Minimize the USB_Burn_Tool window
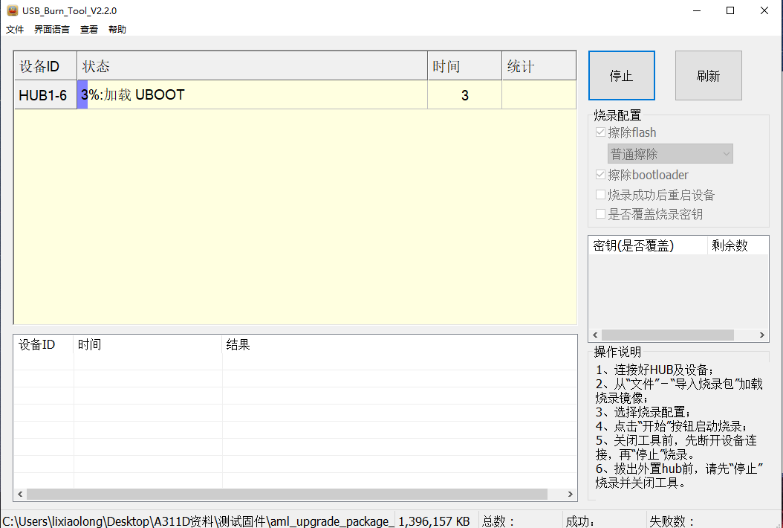The width and height of the screenshot is (783, 528). click(x=697, y=10)
